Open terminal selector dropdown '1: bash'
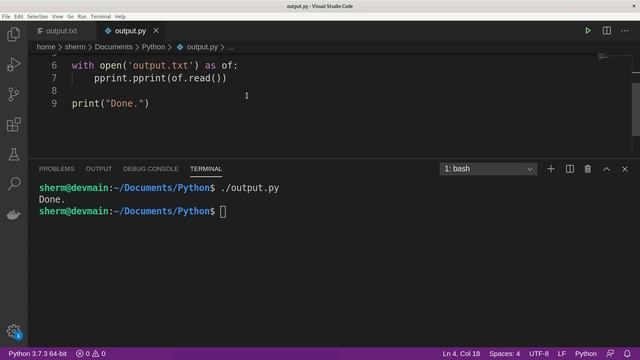The height and width of the screenshot is (360, 640). click(488, 169)
